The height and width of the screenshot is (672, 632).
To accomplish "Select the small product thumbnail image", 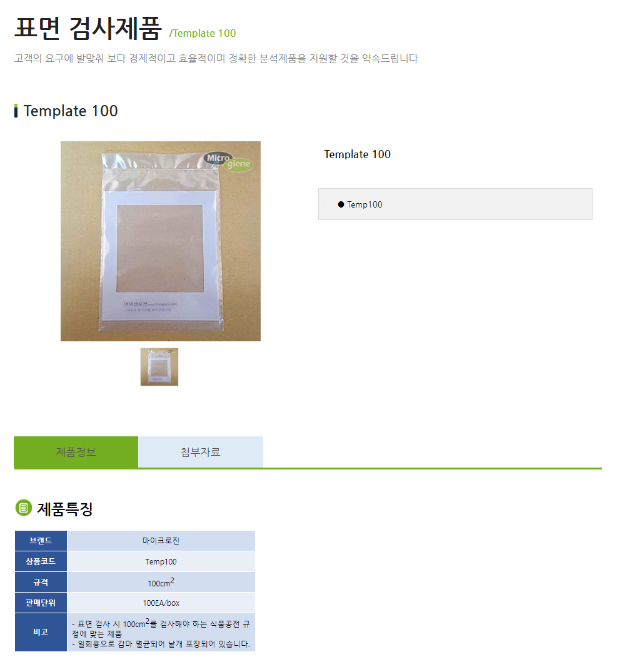I will [159, 367].
